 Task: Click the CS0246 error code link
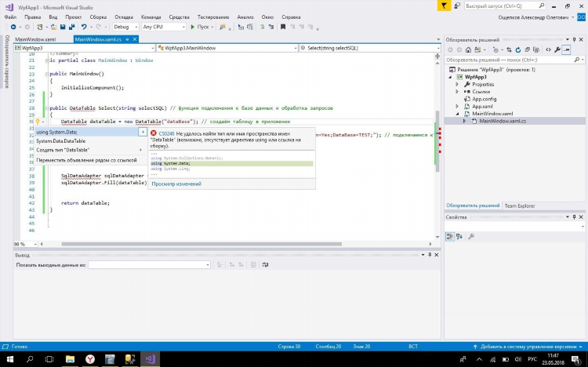(166, 133)
